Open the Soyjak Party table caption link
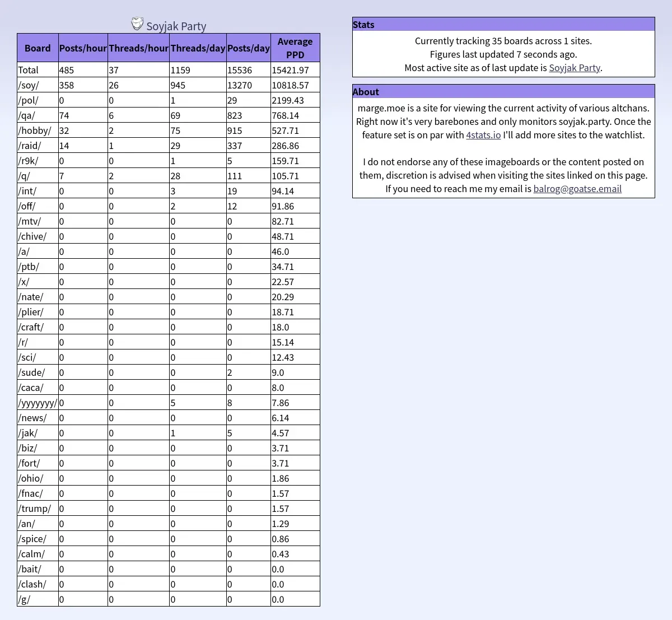 [176, 26]
